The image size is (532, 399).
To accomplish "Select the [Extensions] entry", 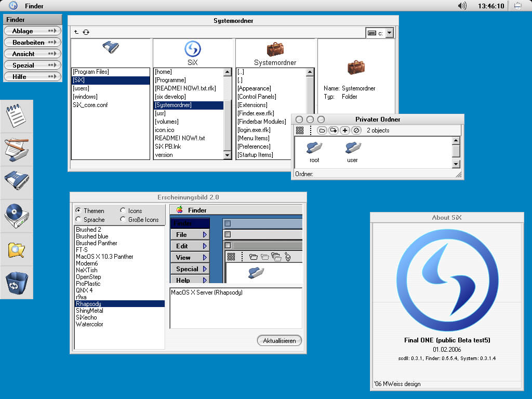I will point(271,105).
